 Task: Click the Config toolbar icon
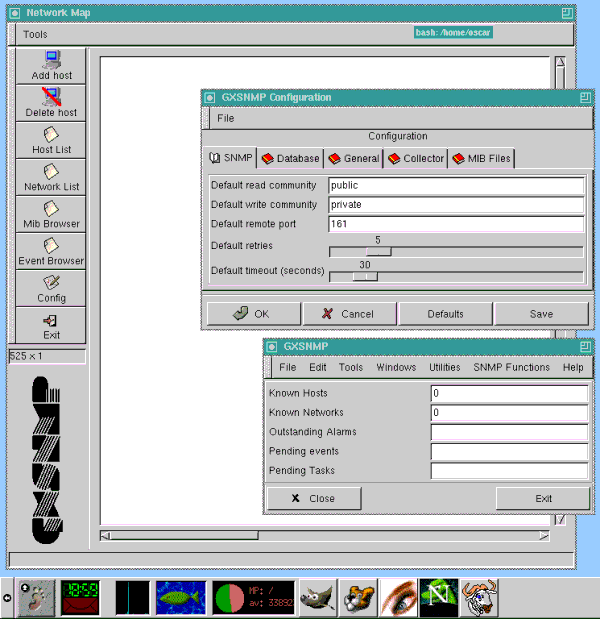click(51, 287)
